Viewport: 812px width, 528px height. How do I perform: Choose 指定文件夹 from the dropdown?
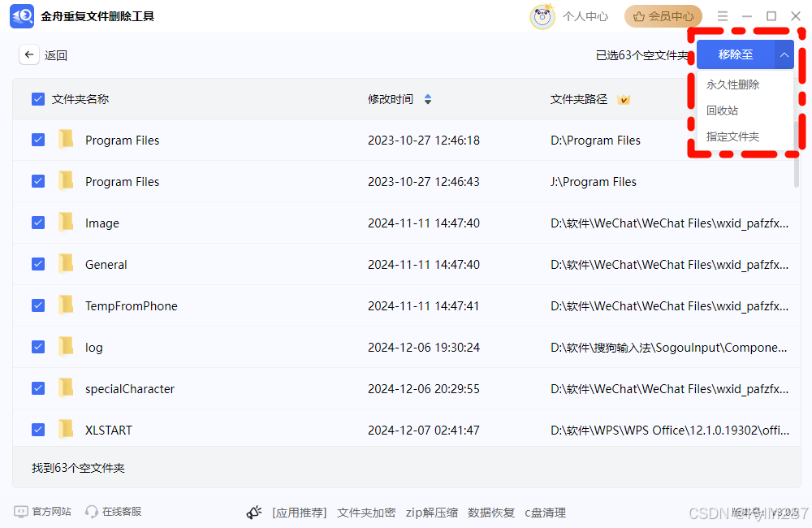point(732,136)
